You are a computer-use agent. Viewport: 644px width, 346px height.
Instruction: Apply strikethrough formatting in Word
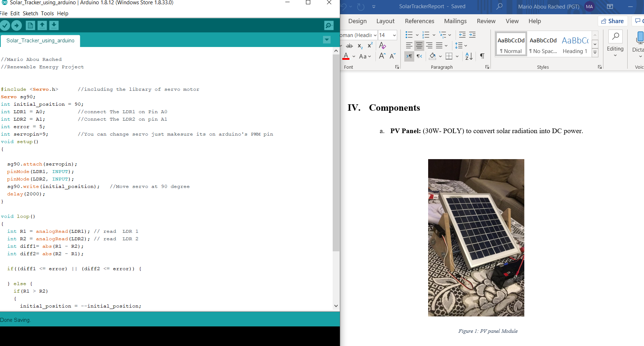[x=349, y=46]
